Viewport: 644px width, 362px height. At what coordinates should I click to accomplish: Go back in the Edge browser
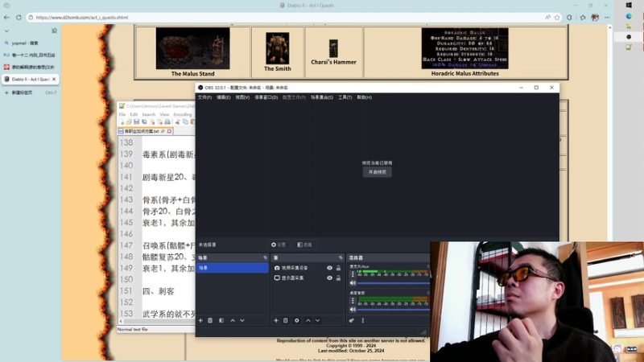[6, 17]
